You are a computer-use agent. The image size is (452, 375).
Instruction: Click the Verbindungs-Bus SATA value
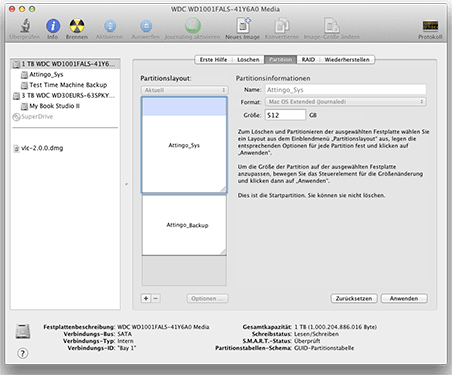click(125, 334)
